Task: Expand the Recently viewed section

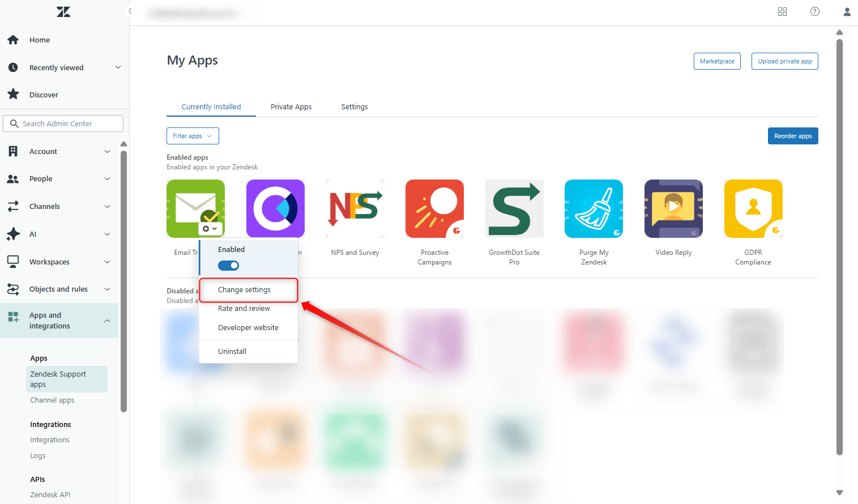Action: pos(118,67)
